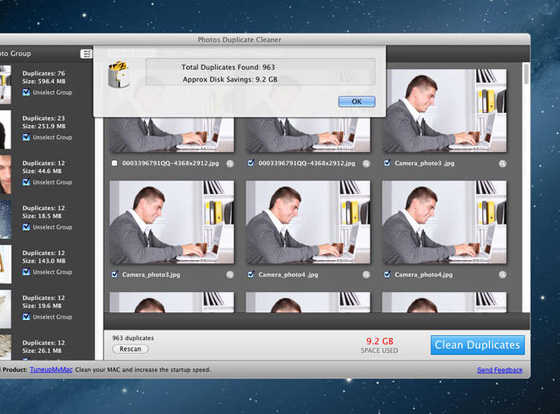The width and height of the screenshot is (560, 414).
Task: Click the 'Size: 143.0 MB' label
Action: click(44, 261)
